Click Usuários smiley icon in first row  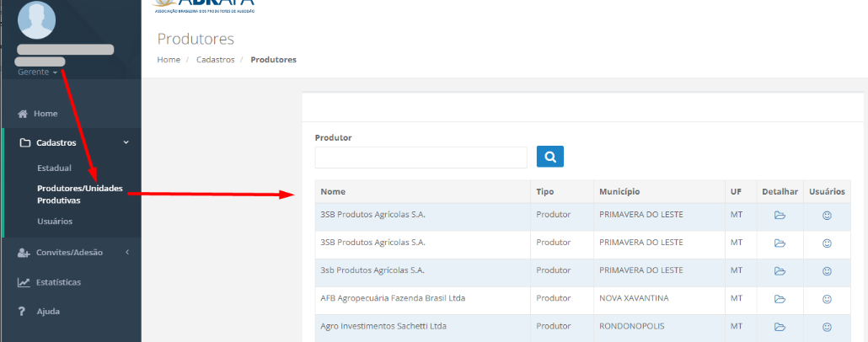click(827, 215)
